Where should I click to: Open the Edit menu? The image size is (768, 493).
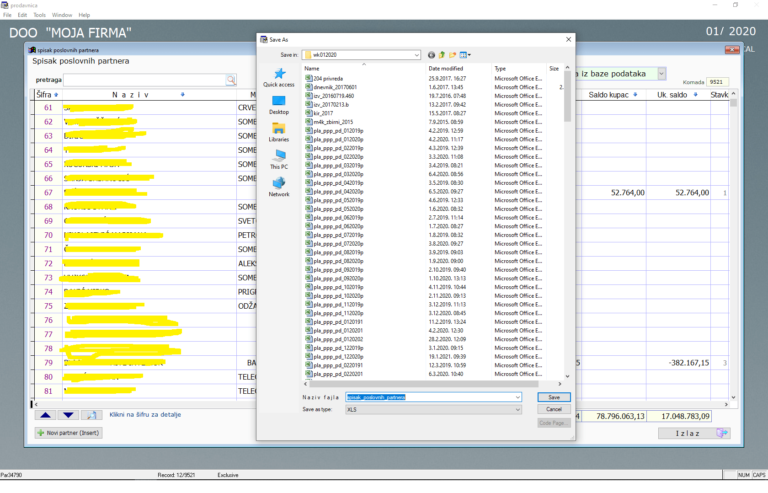[23, 15]
